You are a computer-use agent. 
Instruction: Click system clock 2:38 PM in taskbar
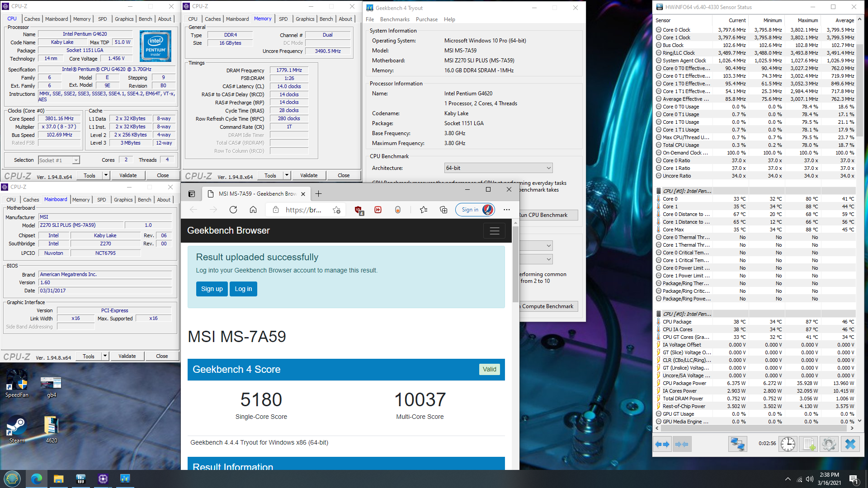click(829, 475)
